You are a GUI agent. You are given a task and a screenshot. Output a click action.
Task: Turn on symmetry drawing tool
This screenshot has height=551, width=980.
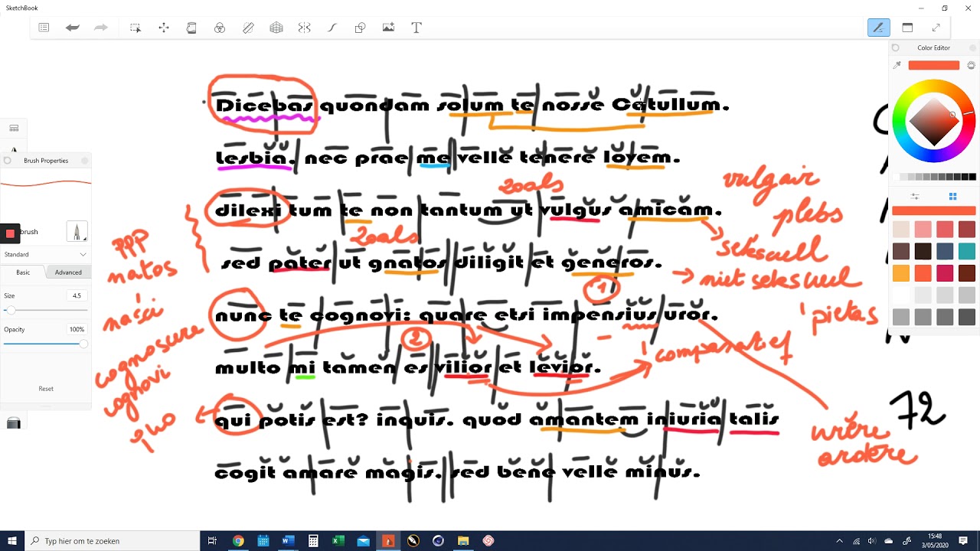[304, 28]
